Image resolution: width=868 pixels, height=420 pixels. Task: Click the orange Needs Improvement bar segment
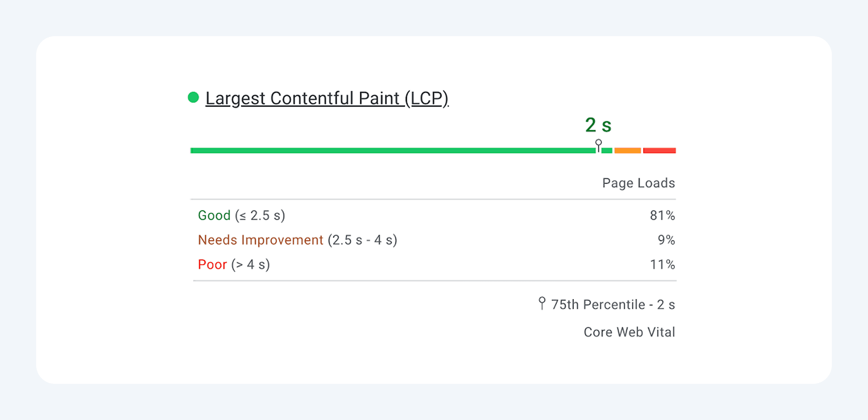[627, 150]
